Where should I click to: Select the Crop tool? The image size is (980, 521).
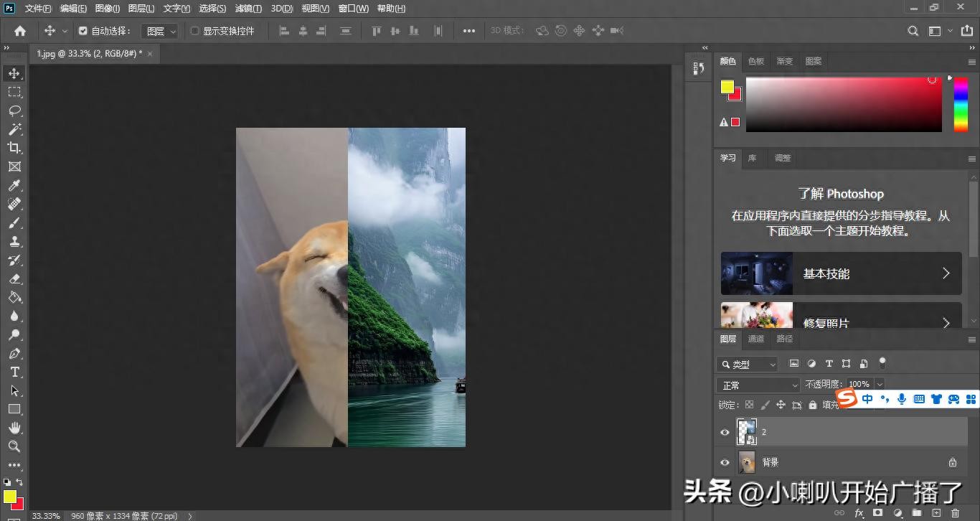[x=14, y=148]
